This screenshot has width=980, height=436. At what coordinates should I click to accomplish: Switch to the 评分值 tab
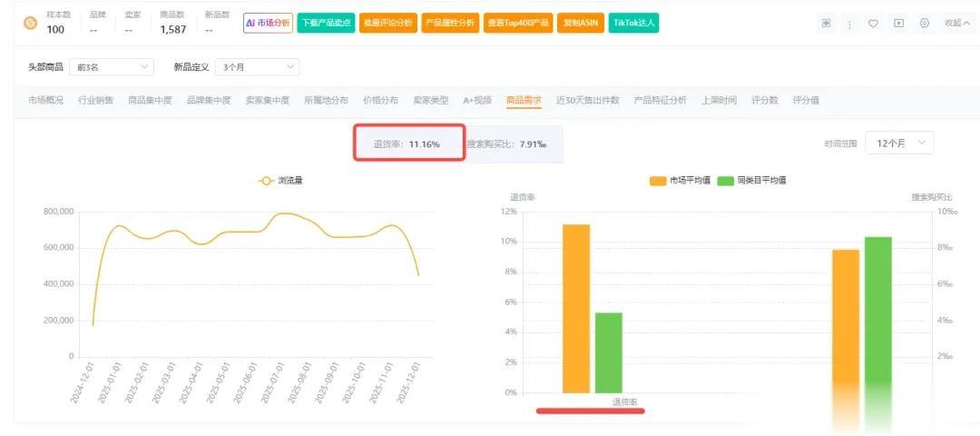tap(806, 100)
